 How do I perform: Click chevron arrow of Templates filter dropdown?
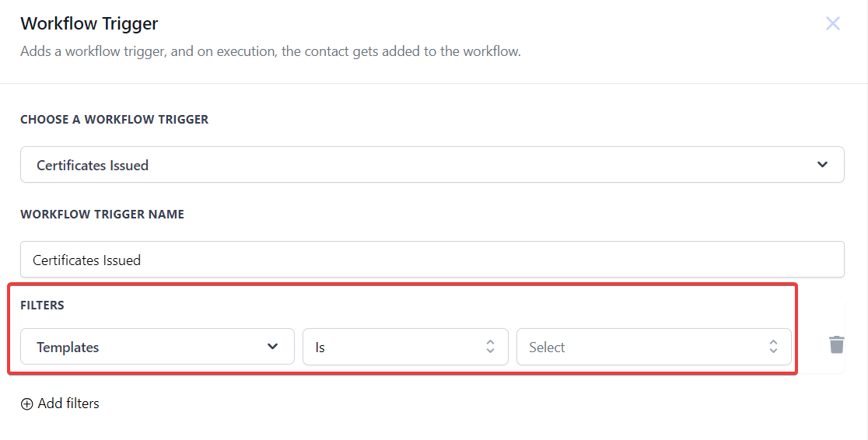273,347
